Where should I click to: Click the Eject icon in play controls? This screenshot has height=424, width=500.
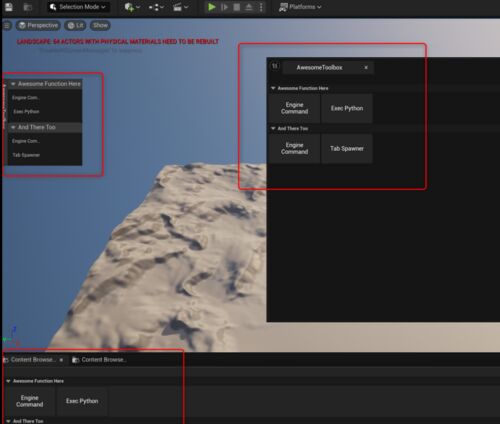point(249,7)
